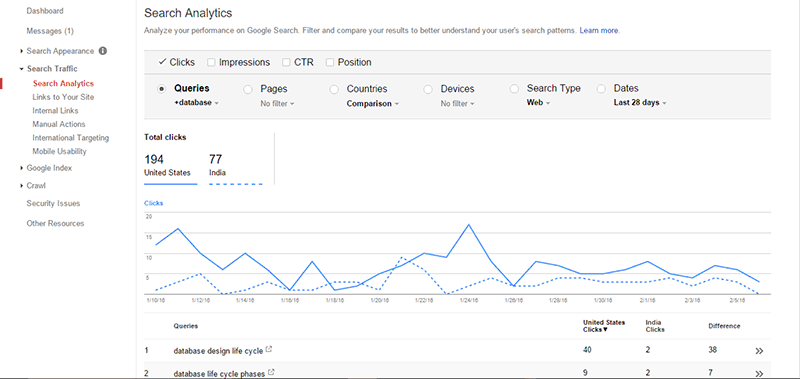Open the Pages No filter dropdown
The image size is (800, 379).
[x=278, y=104]
